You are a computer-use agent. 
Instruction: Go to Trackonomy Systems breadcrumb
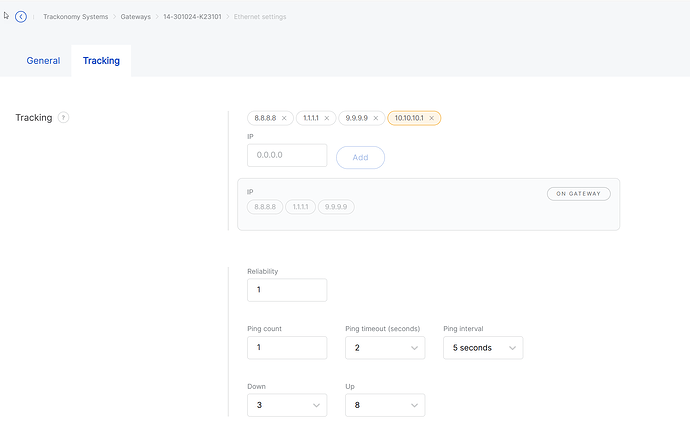(76, 16)
